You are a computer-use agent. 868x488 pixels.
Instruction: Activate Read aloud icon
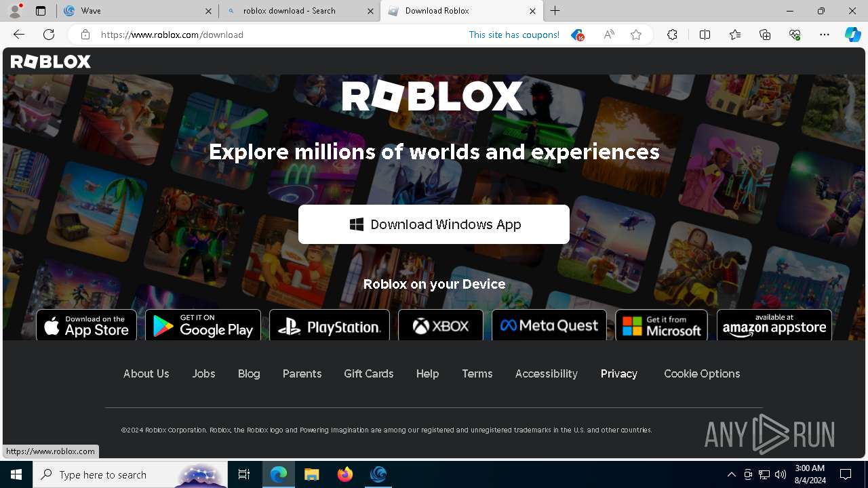tap(609, 35)
